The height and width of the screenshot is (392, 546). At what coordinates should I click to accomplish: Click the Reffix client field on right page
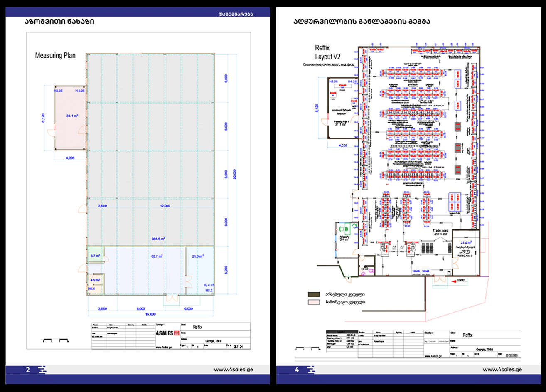[x=467, y=335]
